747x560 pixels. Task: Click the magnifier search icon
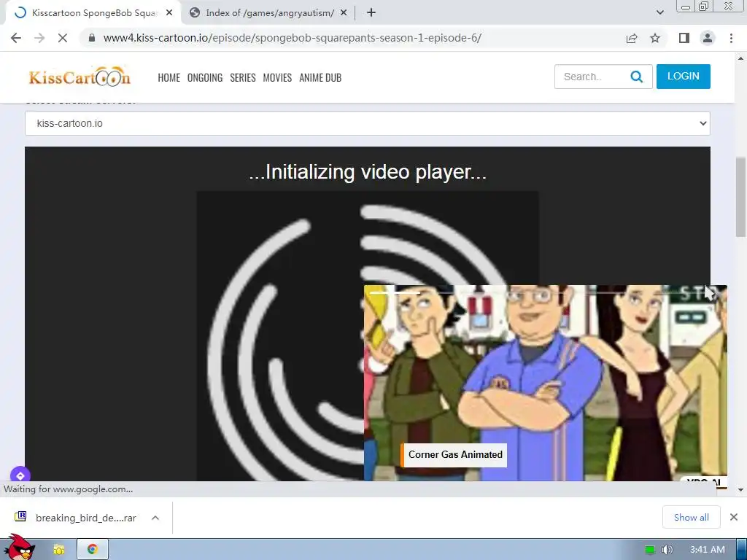(637, 77)
